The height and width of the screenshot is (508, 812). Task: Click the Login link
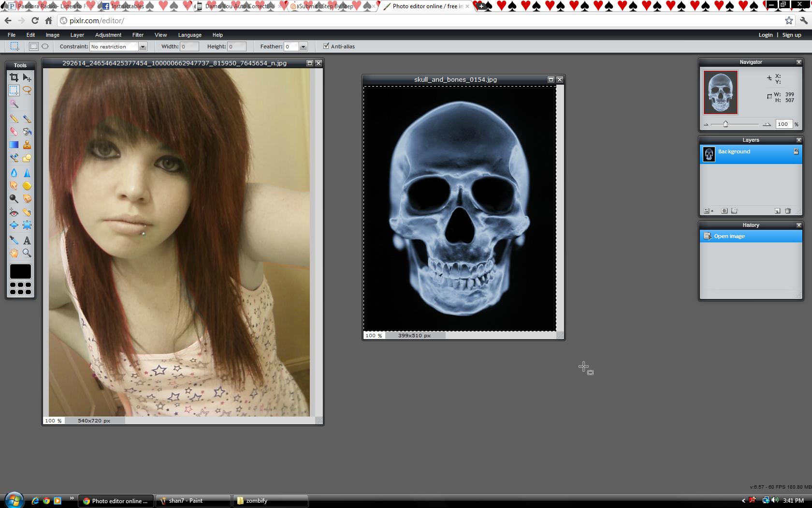pyautogui.click(x=766, y=35)
